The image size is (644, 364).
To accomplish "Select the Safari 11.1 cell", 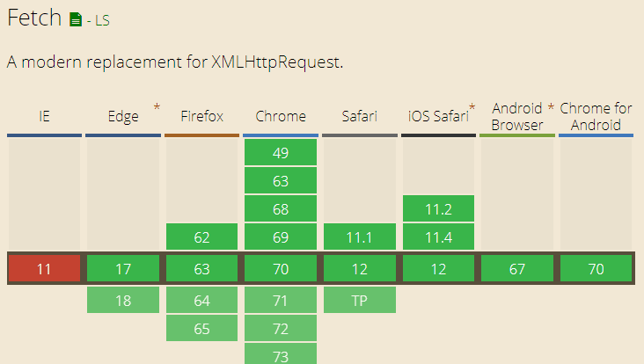I will click(360, 237).
